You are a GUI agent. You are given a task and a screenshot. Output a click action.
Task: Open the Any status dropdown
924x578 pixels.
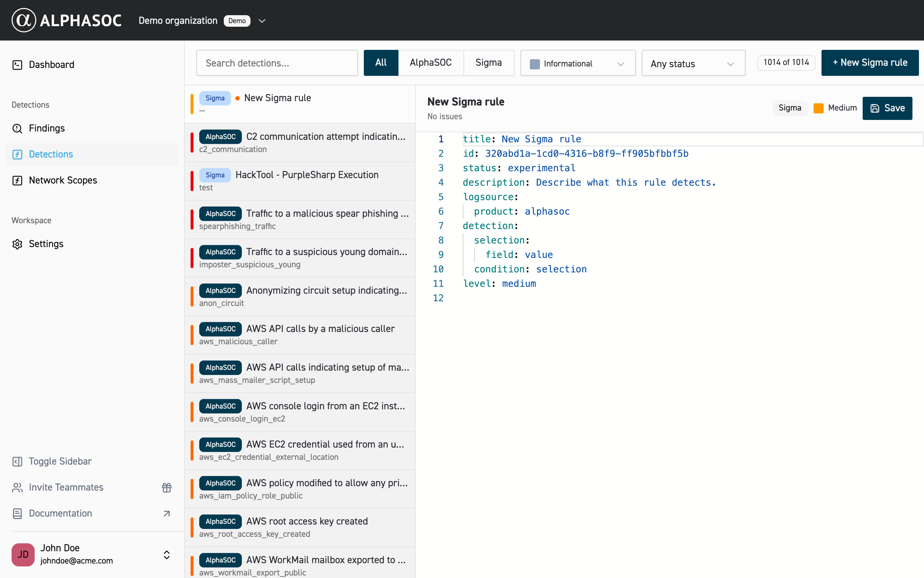tap(693, 63)
